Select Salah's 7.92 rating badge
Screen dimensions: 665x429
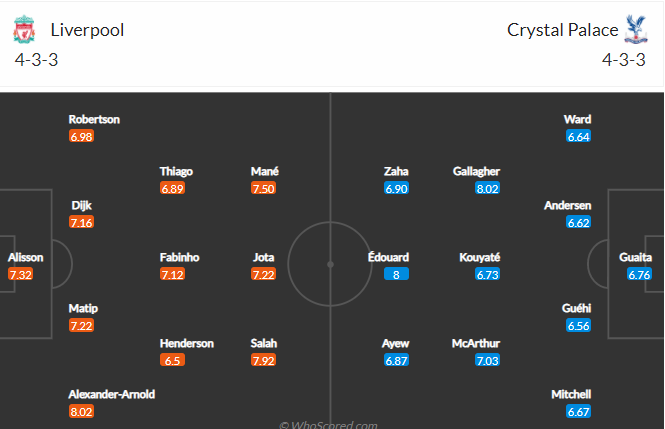(263, 360)
